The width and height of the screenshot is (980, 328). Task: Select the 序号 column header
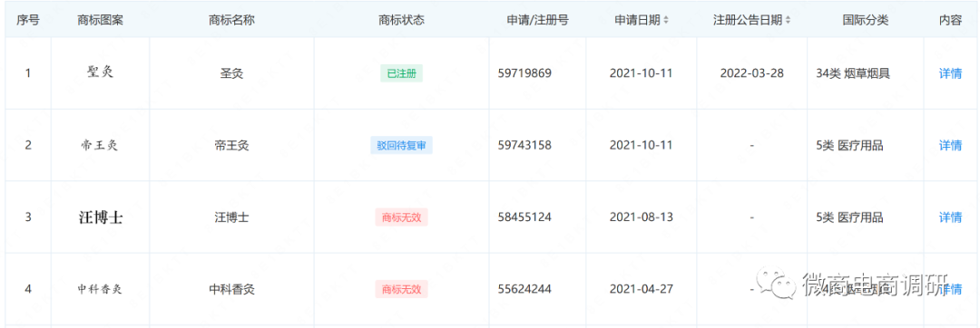pyautogui.click(x=28, y=20)
